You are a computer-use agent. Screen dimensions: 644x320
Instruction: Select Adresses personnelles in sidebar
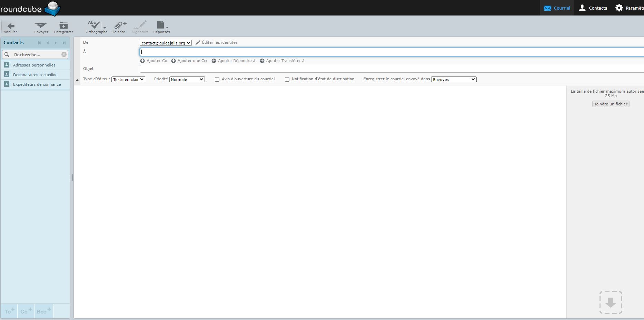34,65
